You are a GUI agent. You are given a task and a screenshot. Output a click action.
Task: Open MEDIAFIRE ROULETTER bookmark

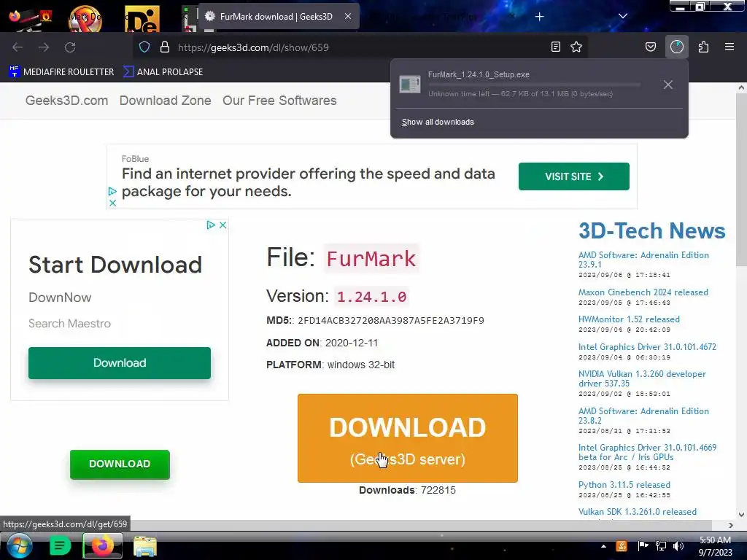click(x=61, y=72)
